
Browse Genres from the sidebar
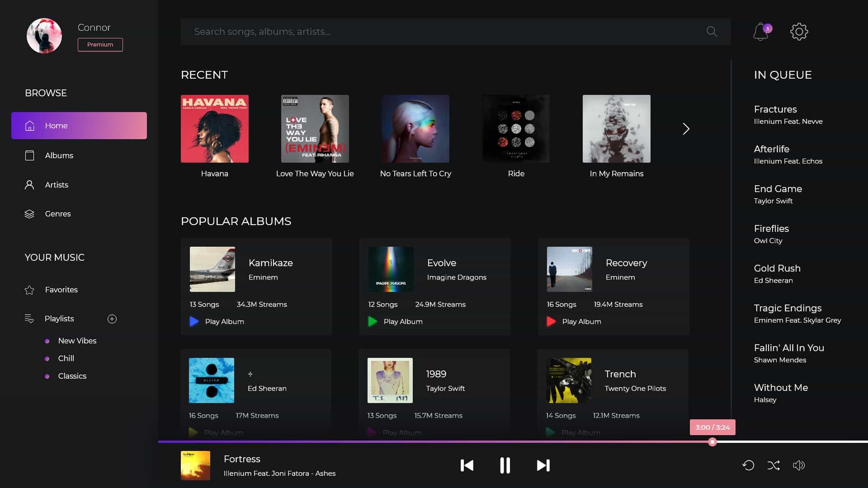pyautogui.click(x=58, y=214)
